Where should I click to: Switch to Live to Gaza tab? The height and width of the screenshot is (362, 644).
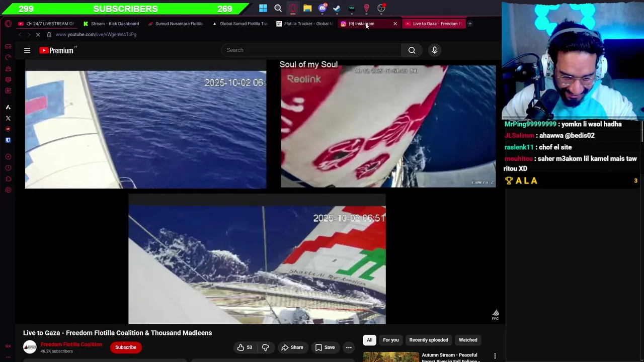[434, 24]
